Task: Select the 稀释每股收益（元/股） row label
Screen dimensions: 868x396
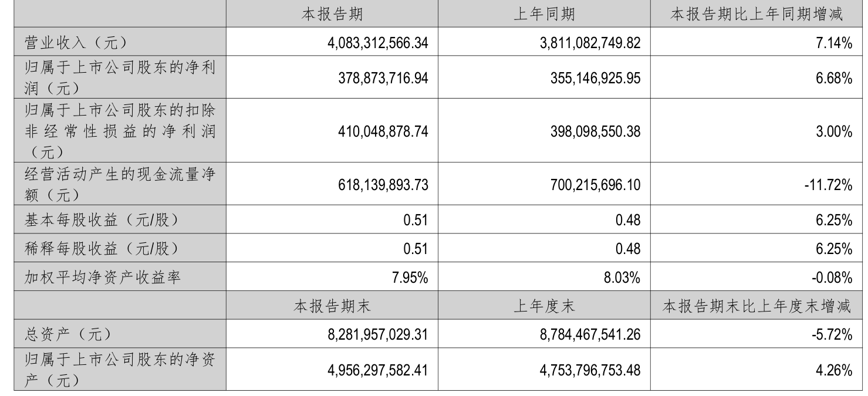Action: pyautogui.click(x=100, y=249)
